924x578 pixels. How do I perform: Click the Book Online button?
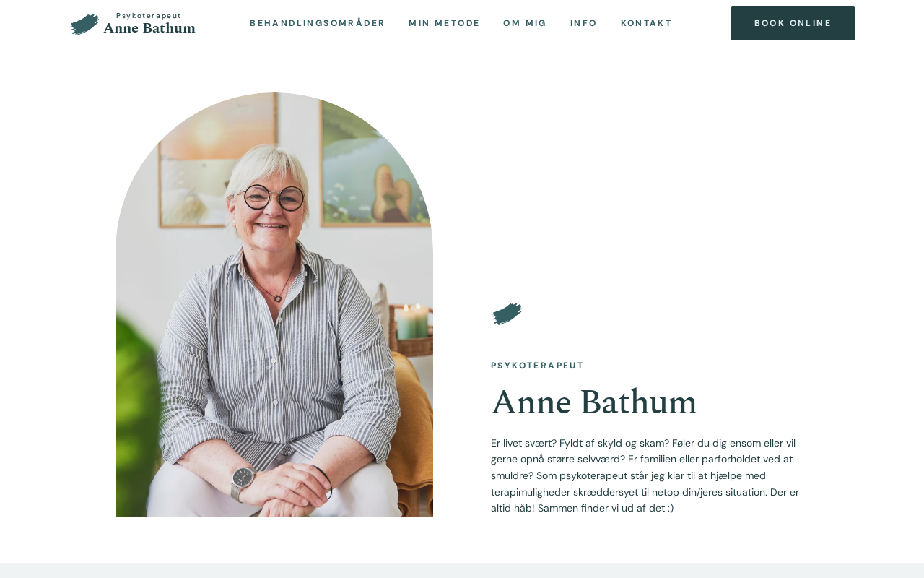[793, 23]
